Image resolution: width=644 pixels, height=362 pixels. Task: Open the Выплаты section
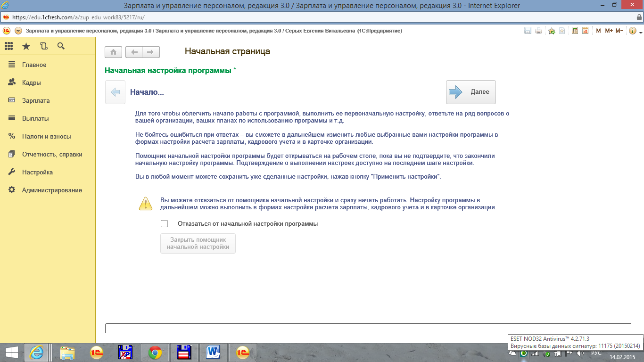(x=35, y=118)
